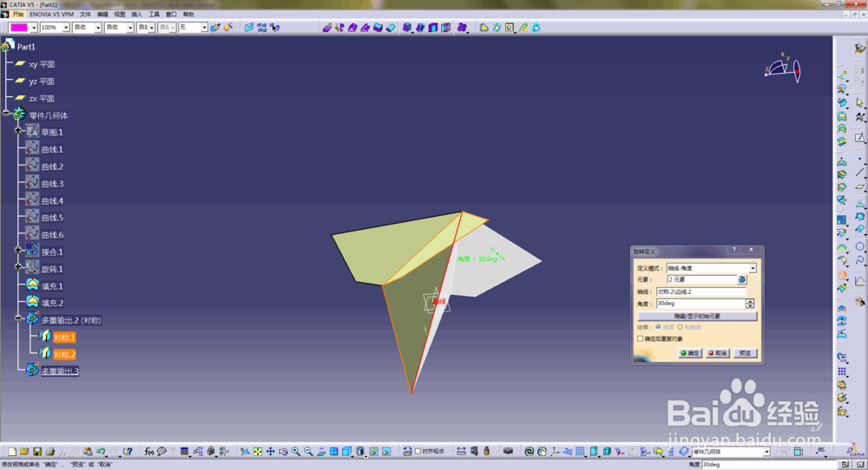
Task: Click the 隐藏/显示初始元素 button
Action: (x=697, y=317)
